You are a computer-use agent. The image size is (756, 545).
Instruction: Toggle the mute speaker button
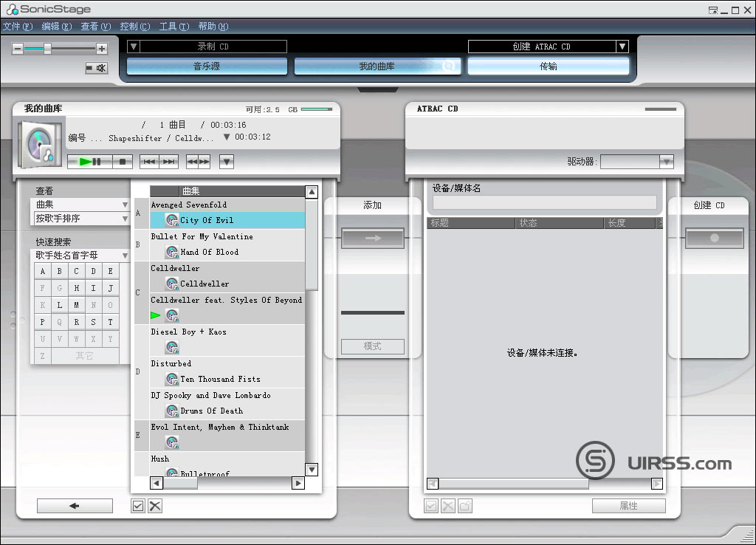pyautogui.click(x=97, y=68)
